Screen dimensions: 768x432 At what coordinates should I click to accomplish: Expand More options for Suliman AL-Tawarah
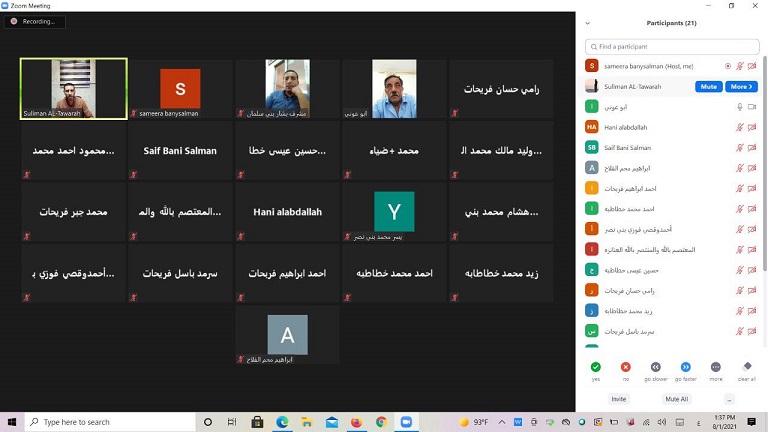(x=741, y=87)
